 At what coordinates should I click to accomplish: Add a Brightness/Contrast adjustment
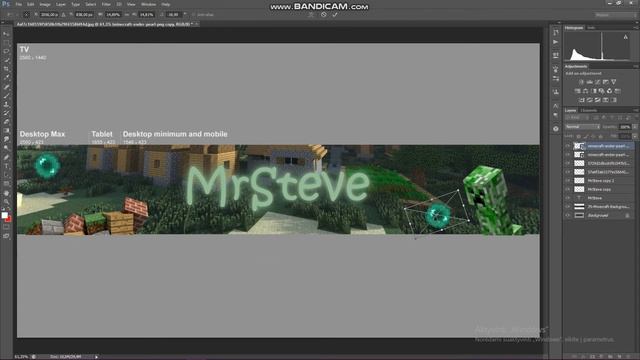tap(581, 82)
